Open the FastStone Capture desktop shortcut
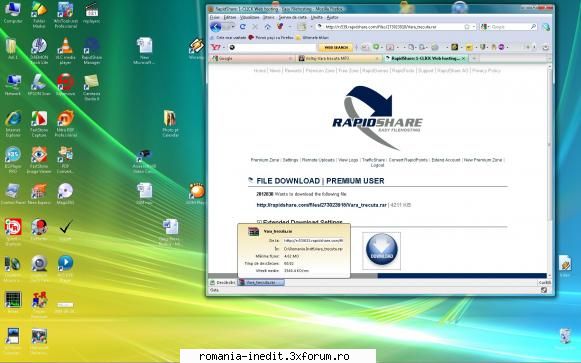The width and height of the screenshot is (581, 363). coord(39,124)
